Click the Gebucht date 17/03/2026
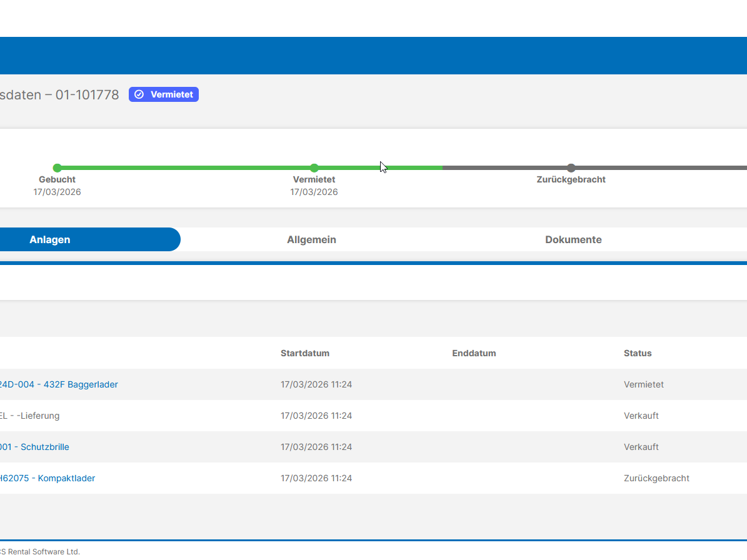Viewport: 747px width, 560px height. [x=57, y=192]
